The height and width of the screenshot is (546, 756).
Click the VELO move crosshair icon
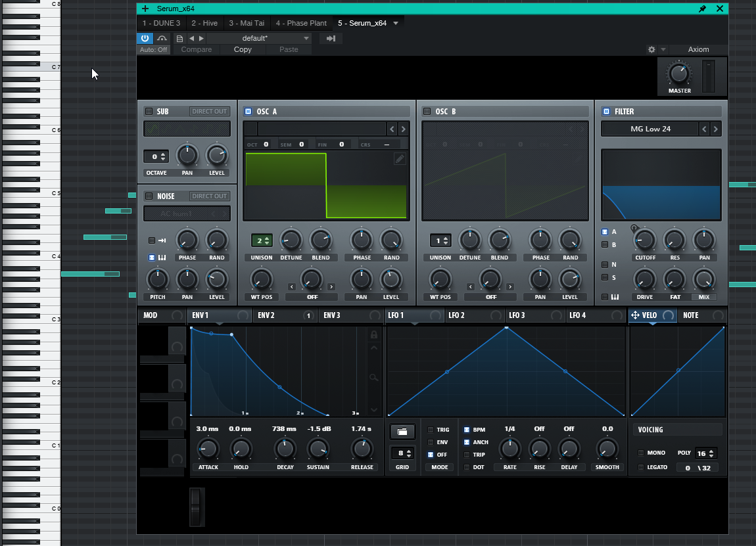pyautogui.click(x=635, y=315)
